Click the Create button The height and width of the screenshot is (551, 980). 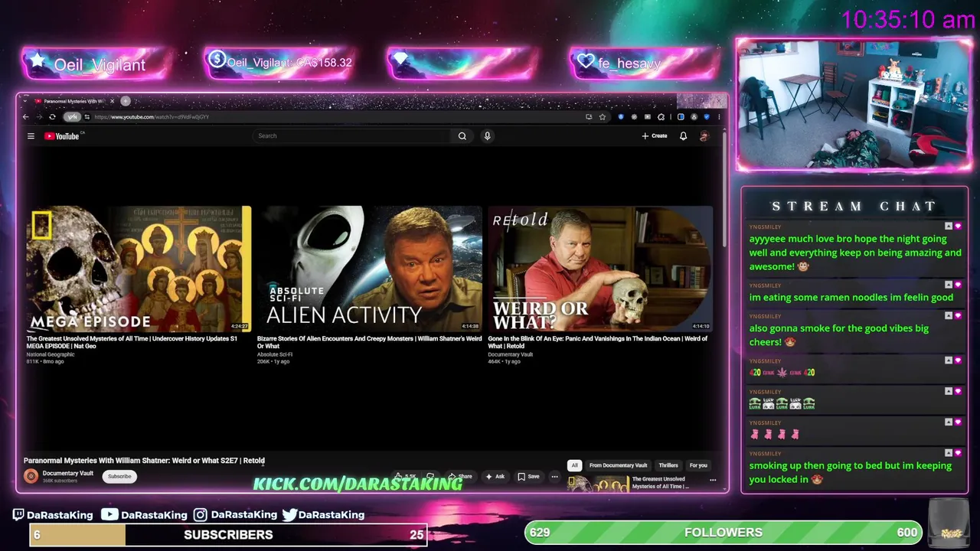click(655, 136)
